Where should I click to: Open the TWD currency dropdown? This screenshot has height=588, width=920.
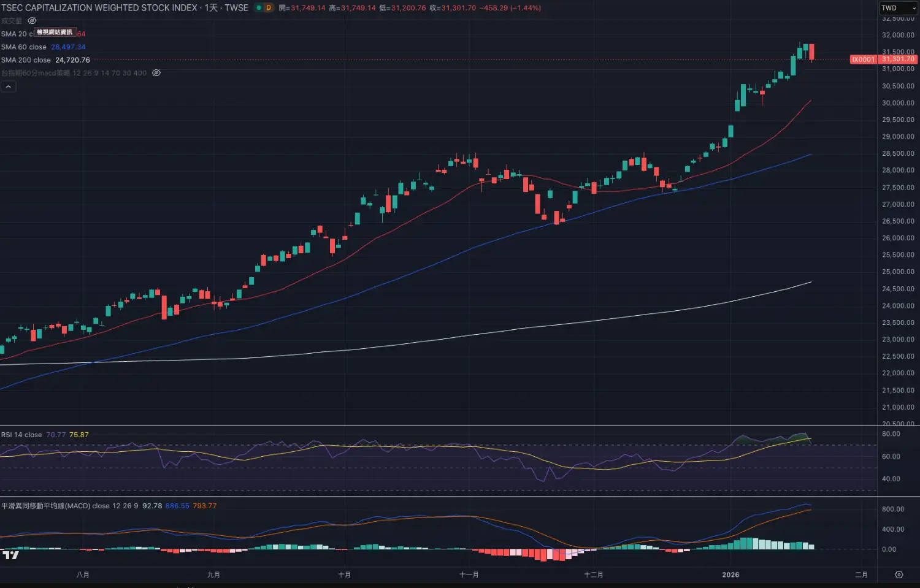coord(898,8)
